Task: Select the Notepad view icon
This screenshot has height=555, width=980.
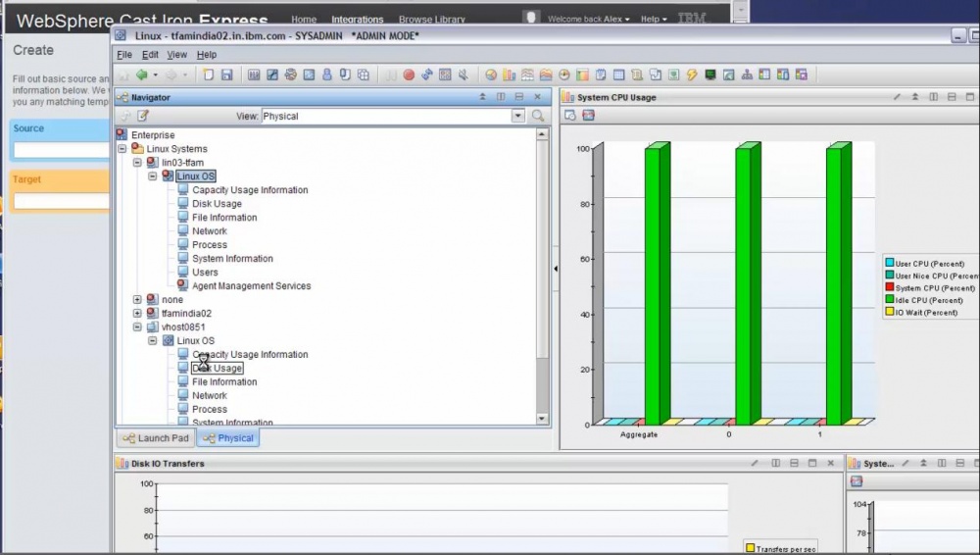Action: point(601,76)
